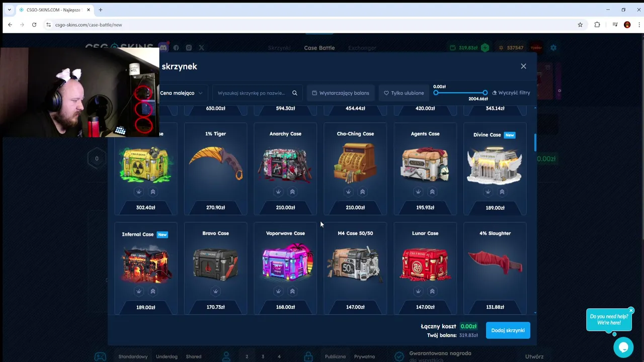Click 'Wyczyść filtry' to clear filters
Viewport: 644px width, 362px height.
(511, 93)
